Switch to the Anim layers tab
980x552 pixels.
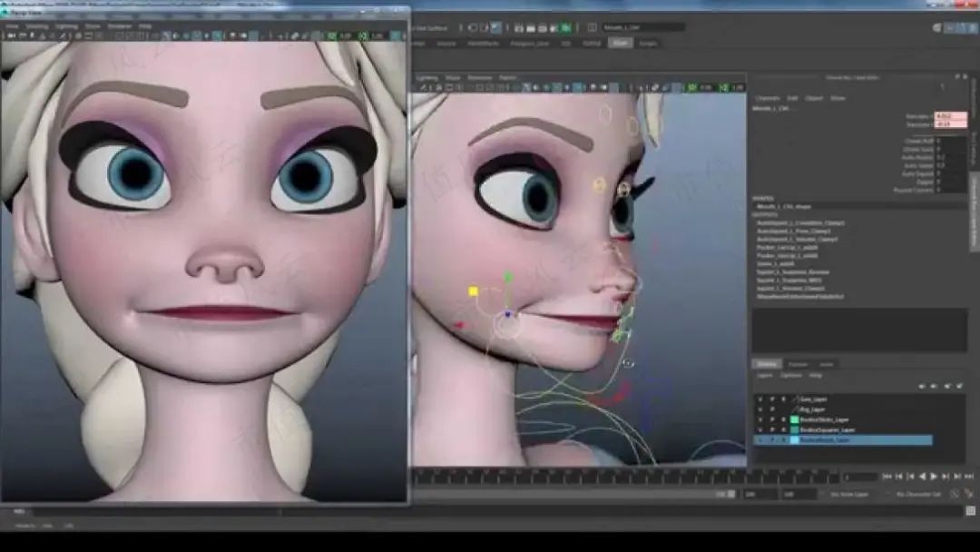pos(827,364)
